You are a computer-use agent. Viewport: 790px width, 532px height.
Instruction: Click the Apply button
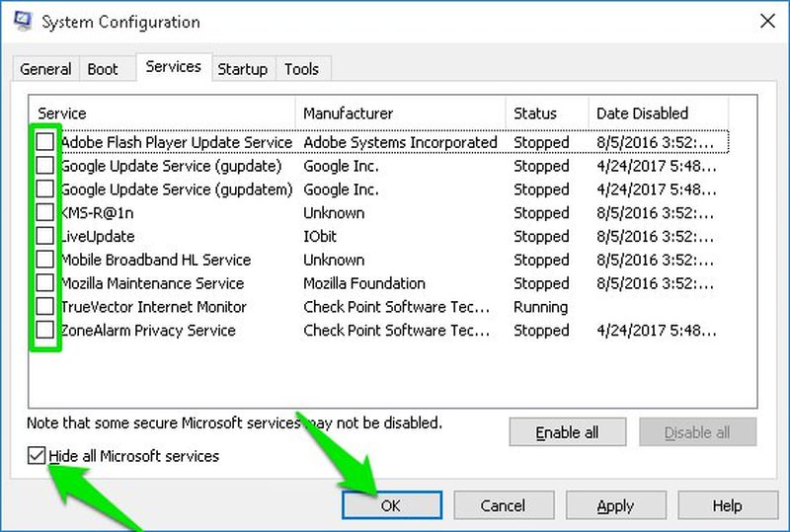[x=615, y=505]
